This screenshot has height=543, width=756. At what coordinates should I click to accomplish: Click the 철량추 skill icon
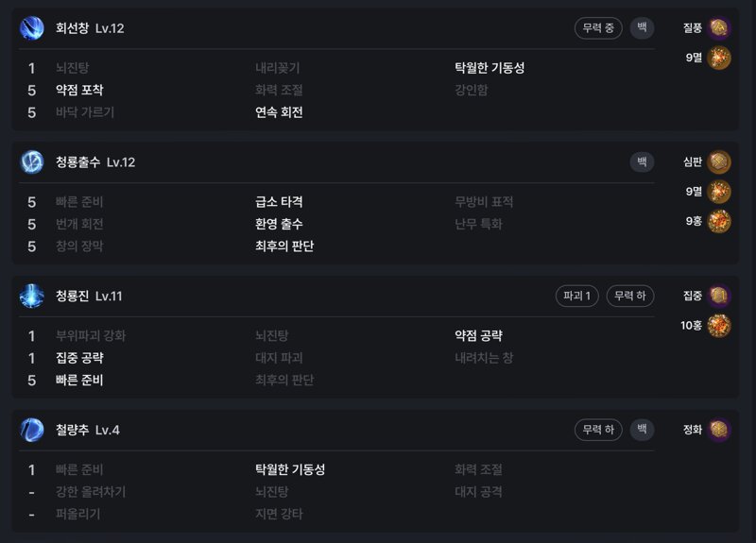pos(32,430)
